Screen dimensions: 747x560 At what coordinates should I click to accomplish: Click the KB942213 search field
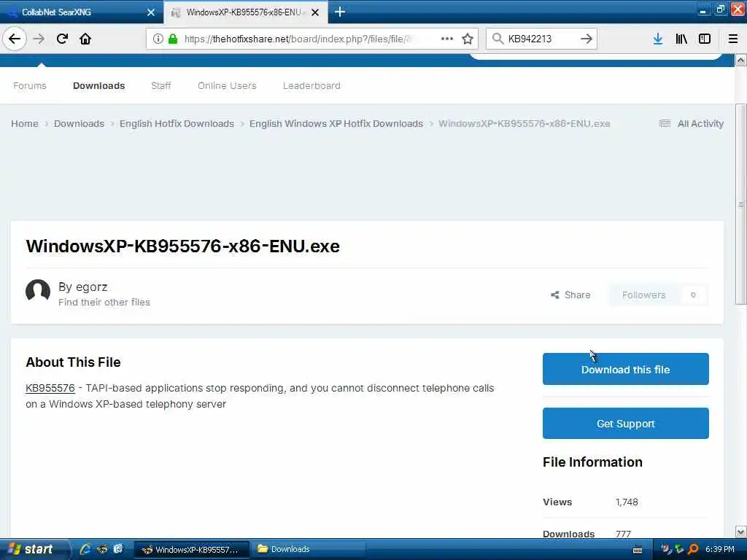click(541, 39)
